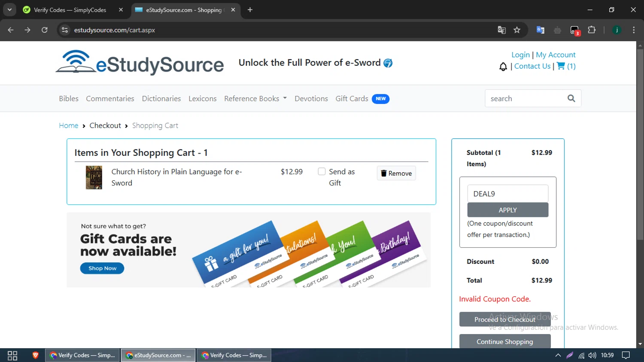Open the notification bell icon
The width and height of the screenshot is (644, 362).
(503, 67)
